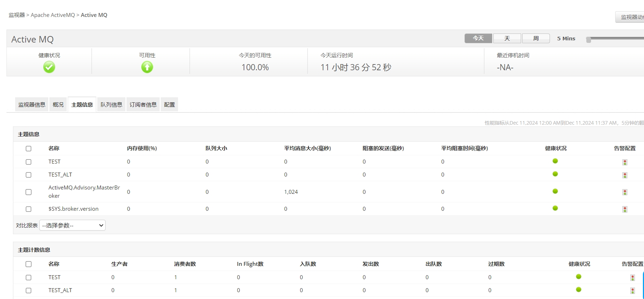Check the $SYS.broker.version row checkbox

tap(28, 209)
